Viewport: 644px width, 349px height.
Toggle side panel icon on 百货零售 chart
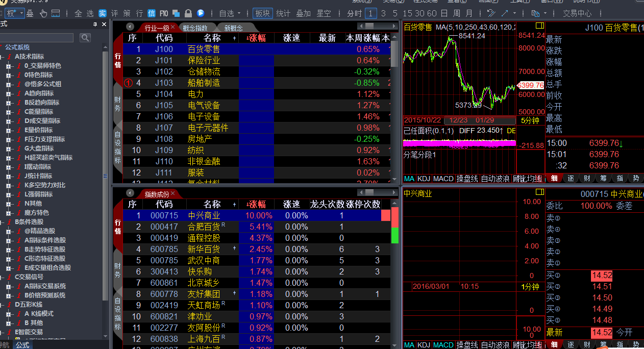coord(539,26)
